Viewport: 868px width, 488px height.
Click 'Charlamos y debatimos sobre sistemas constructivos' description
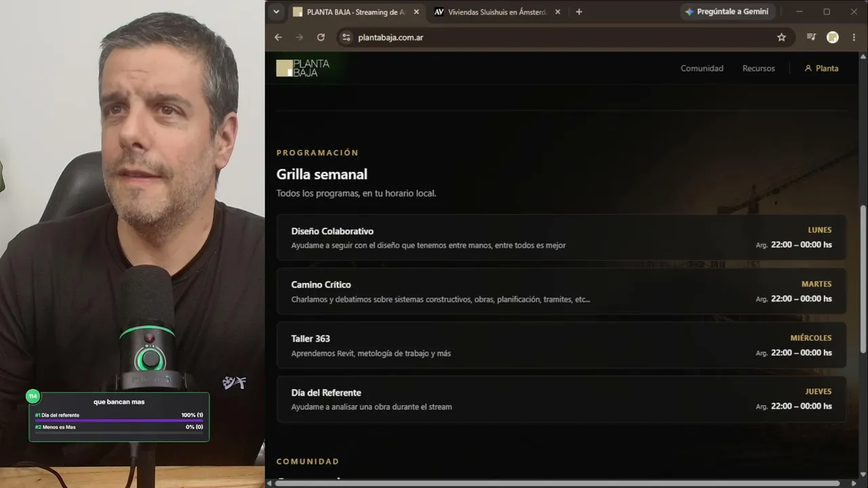coord(441,300)
